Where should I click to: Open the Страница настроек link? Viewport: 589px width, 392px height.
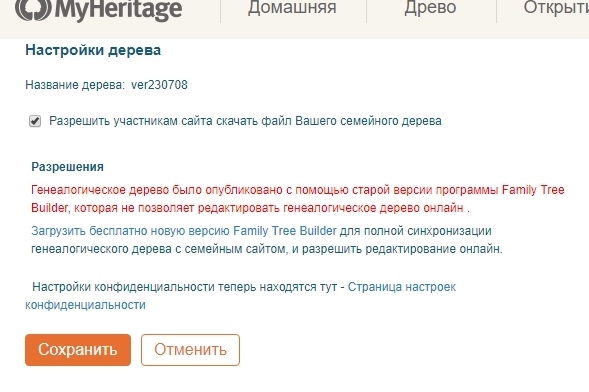tap(402, 287)
